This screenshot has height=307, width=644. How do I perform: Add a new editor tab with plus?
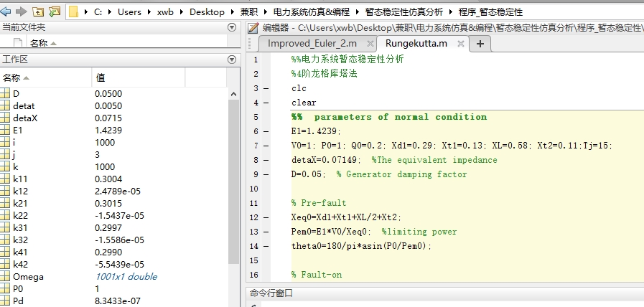480,44
